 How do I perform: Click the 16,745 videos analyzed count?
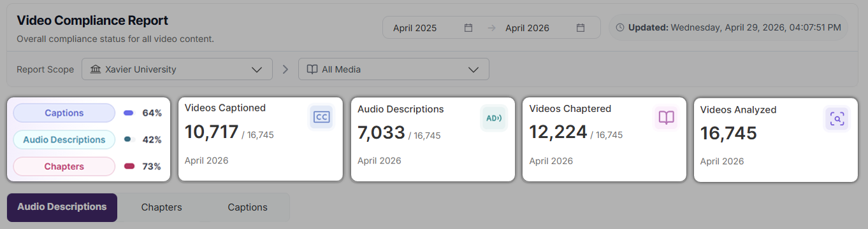[x=728, y=133]
